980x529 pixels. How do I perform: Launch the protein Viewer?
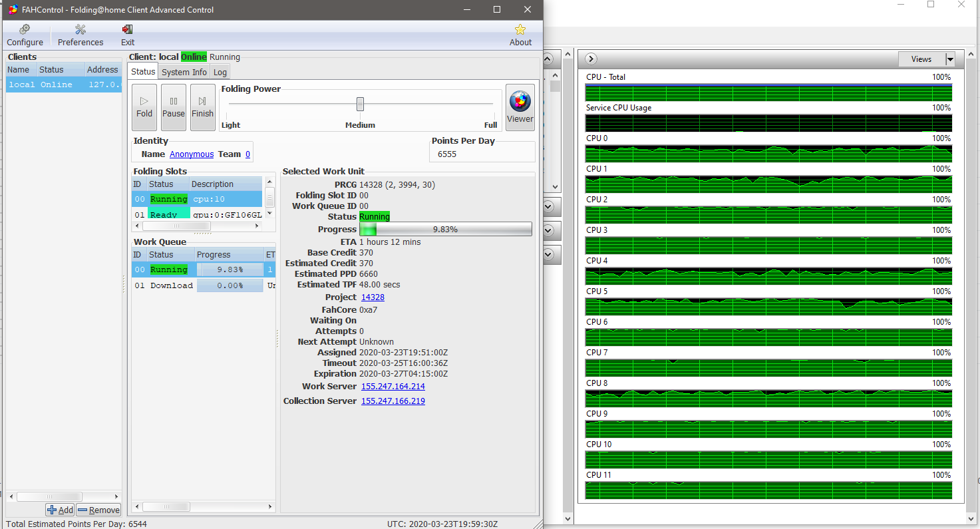520,107
